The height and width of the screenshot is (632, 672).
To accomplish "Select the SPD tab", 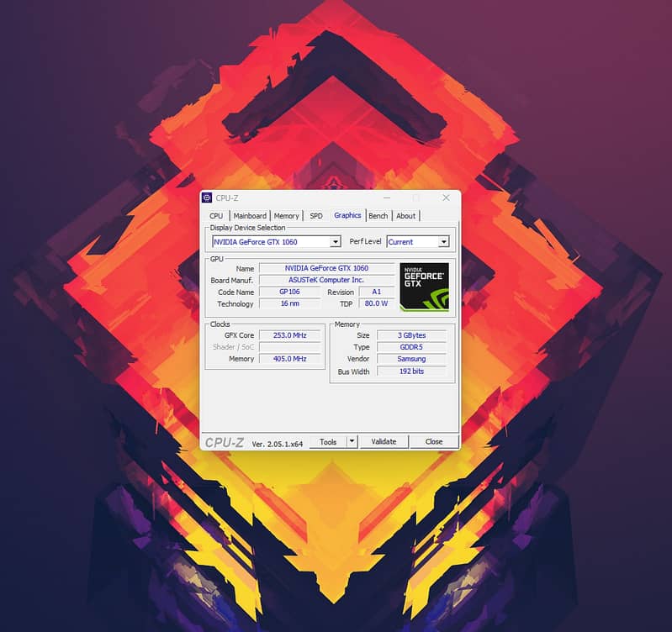I will 315,216.
